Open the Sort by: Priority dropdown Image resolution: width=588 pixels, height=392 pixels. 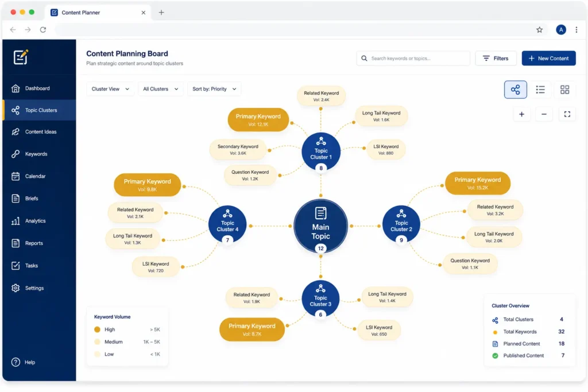214,89
